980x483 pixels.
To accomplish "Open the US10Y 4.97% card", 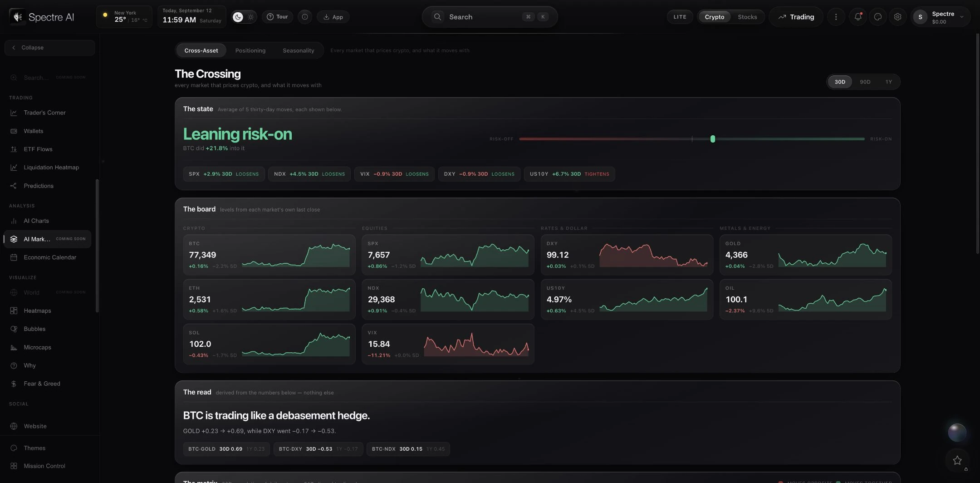I will 627,300.
